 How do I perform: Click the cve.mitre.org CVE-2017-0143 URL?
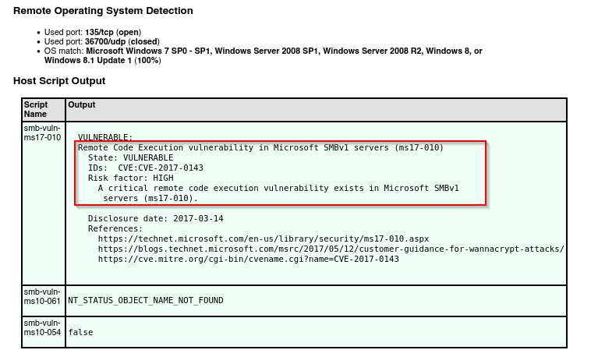click(x=248, y=260)
